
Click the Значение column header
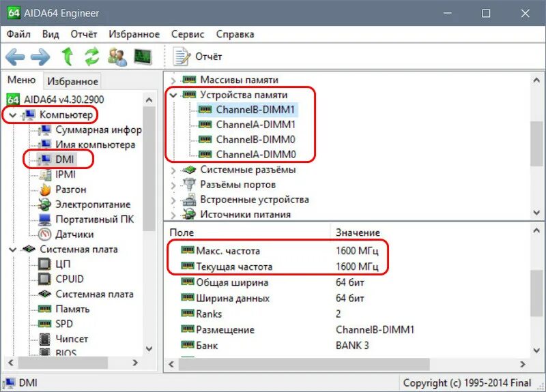click(431, 232)
